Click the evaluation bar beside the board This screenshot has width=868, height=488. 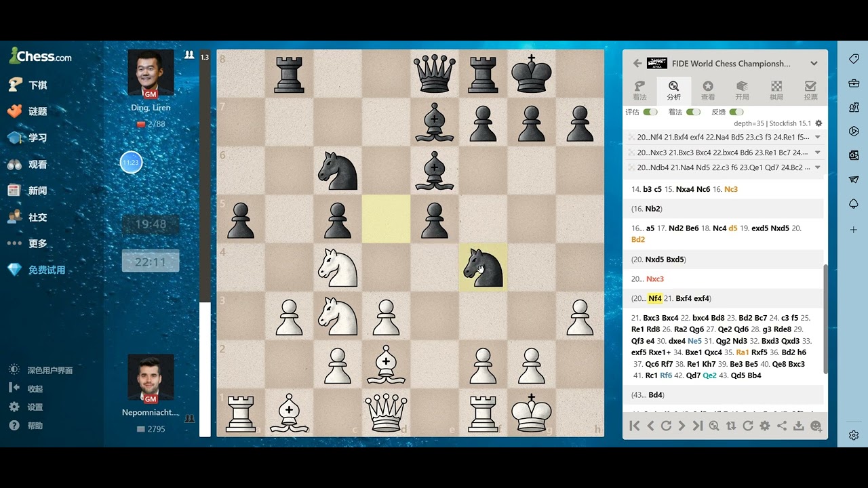205,243
